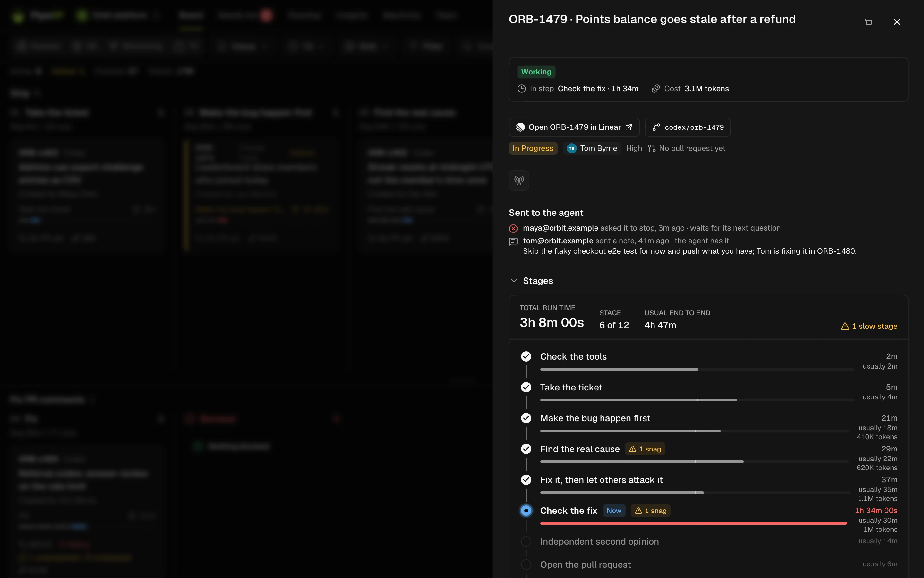
Task: Click the pull request icon beside No pull request yet
Action: point(652,148)
